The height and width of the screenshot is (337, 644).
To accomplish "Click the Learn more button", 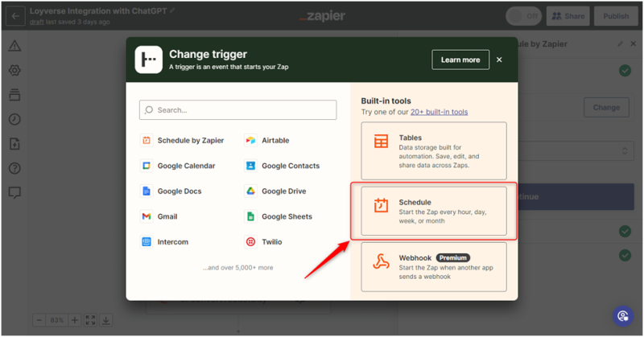I will pyautogui.click(x=460, y=60).
